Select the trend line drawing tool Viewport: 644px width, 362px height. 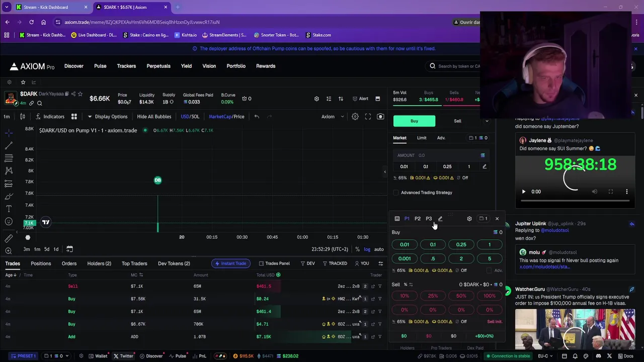tap(9, 146)
